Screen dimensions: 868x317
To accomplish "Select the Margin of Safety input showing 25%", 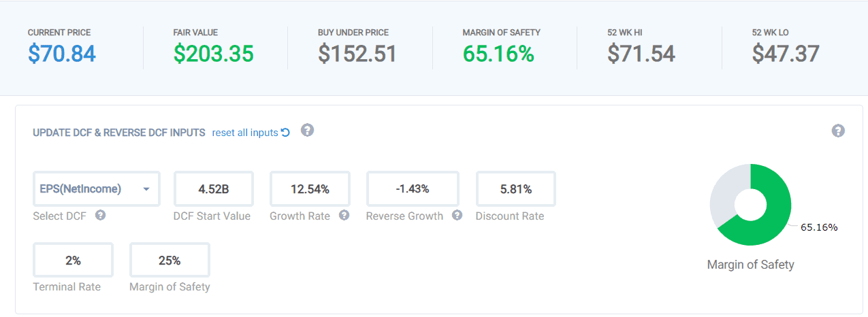I will pyautogui.click(x=170, y=260).
